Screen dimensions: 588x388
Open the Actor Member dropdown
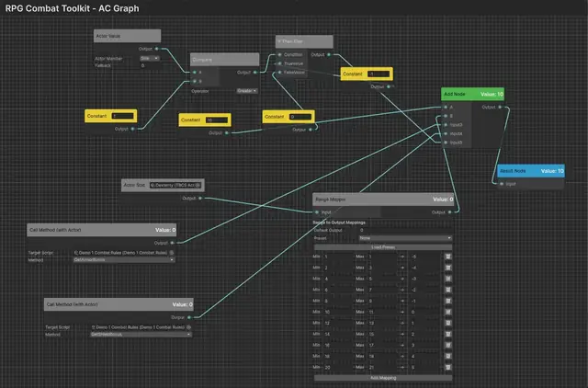pos(150,58)
